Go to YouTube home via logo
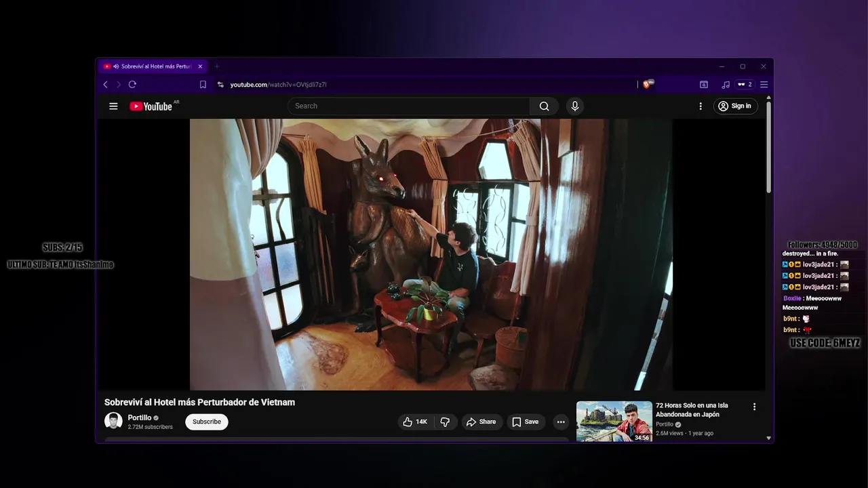This screenshot has height=488, width=868. pyautogui.click(x=151, y=106)
